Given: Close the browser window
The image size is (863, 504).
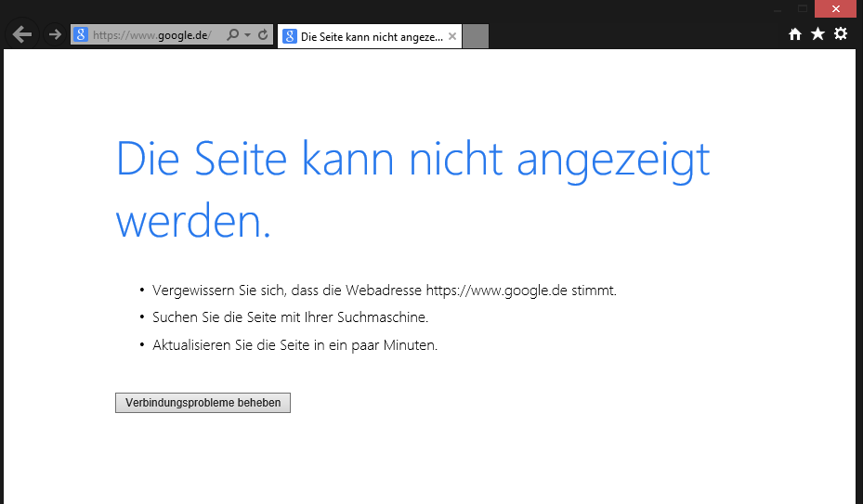Looking at the screenshot, I should (x=835, y=8).
